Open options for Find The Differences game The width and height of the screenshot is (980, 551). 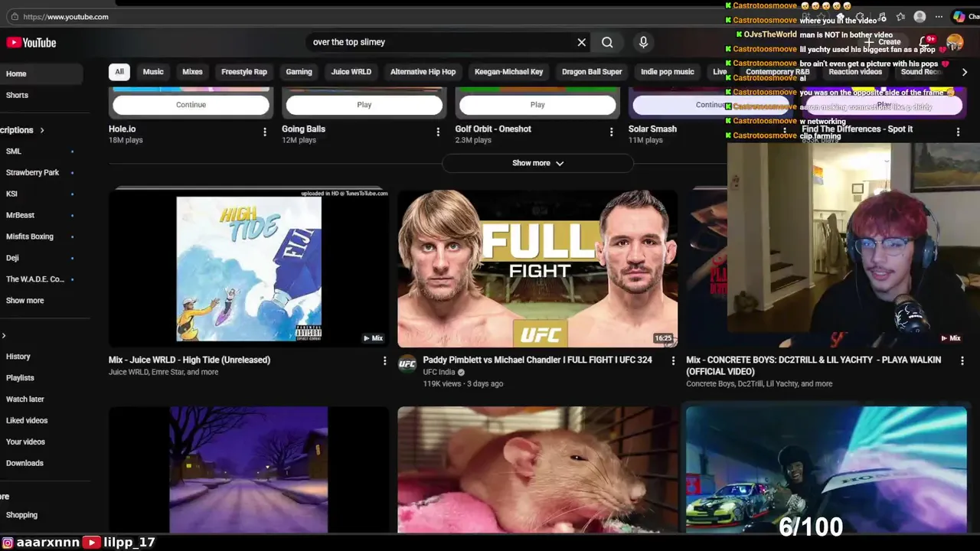958,132
